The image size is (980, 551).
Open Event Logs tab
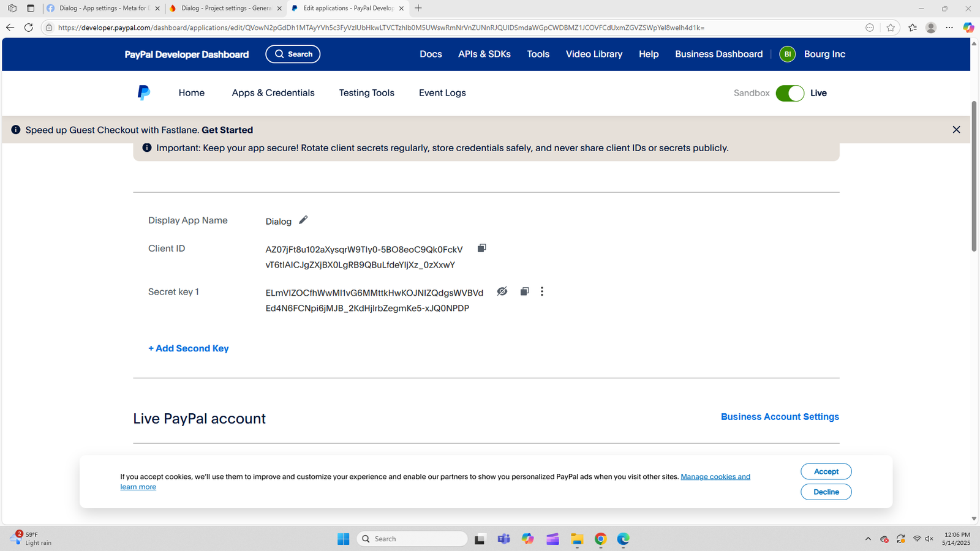tap(442, 93)
